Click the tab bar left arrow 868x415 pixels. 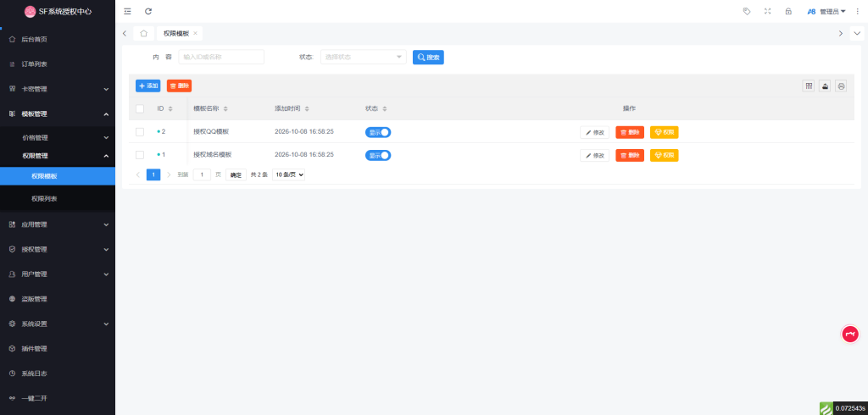125,33
